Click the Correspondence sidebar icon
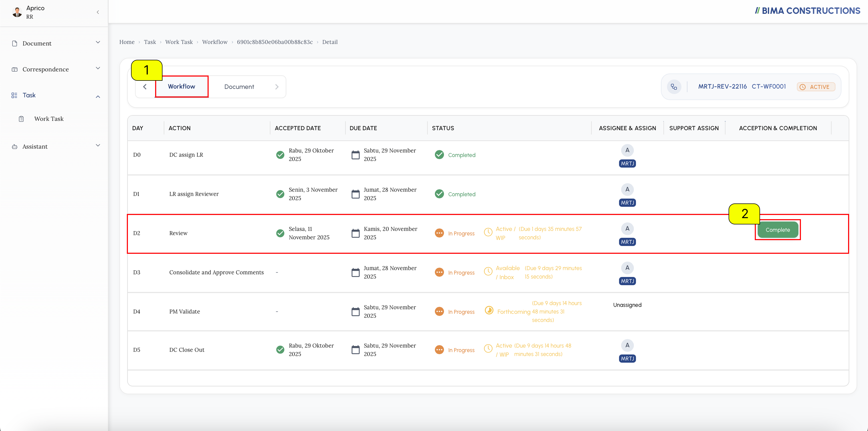 coord(14,69)
